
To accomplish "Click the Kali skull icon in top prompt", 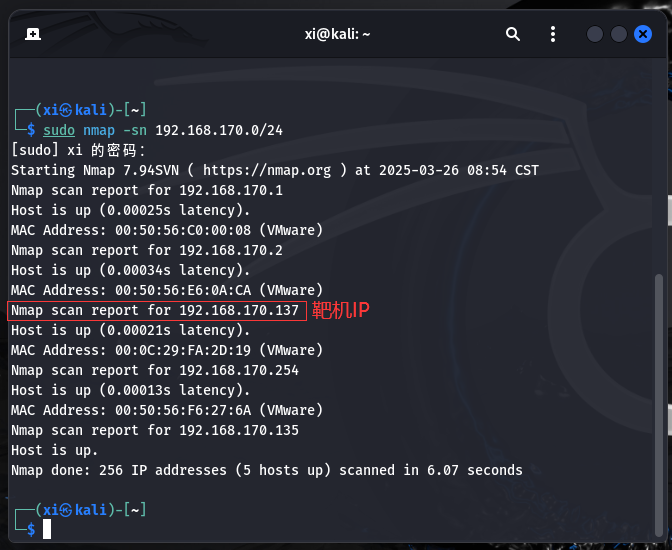I will pos(66,110).
